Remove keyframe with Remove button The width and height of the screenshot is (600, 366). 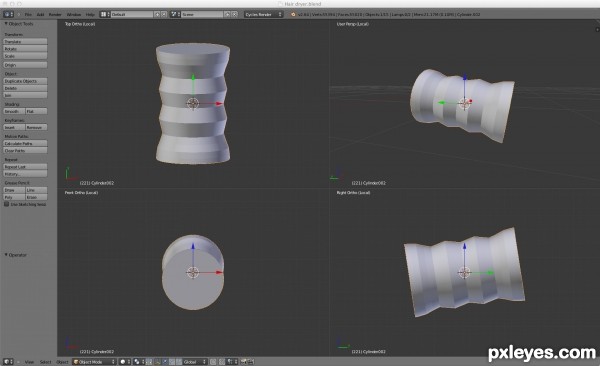pos(36,127)
